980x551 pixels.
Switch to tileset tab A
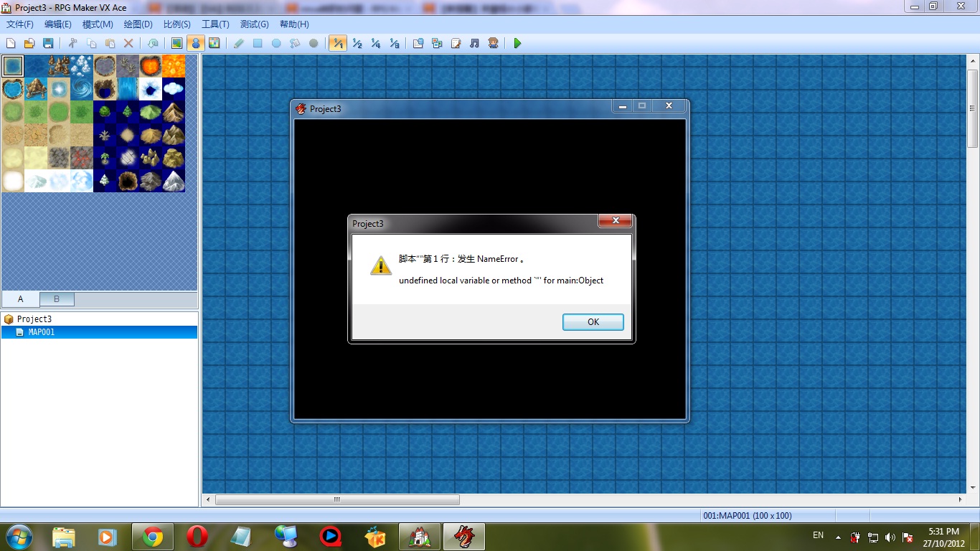point(20,299)
